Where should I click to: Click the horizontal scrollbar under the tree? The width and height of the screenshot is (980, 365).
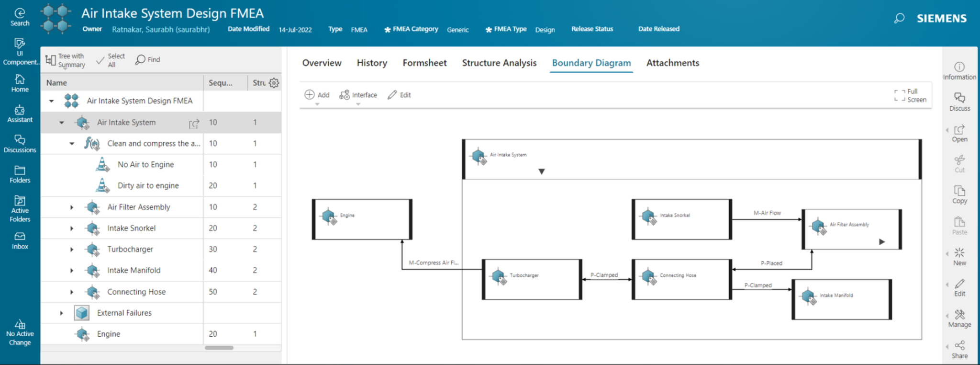pyautogui.click(x=219, y=348)
